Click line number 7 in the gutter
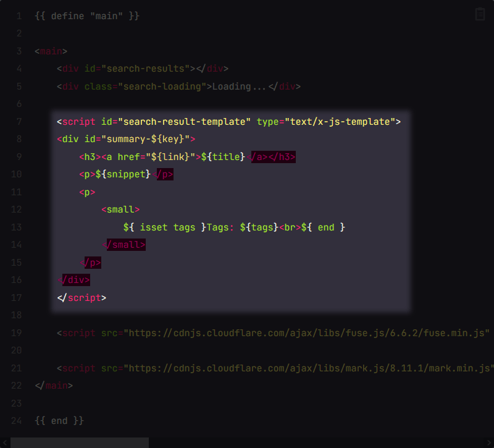The height and width of the screenshot is (448, 494). click(19, 122)
